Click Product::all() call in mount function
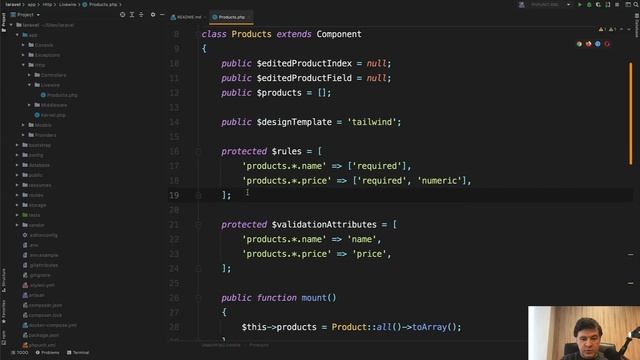The height and width of the screenshot is (360, 640). pyautogui.click(x=366, y=327)
